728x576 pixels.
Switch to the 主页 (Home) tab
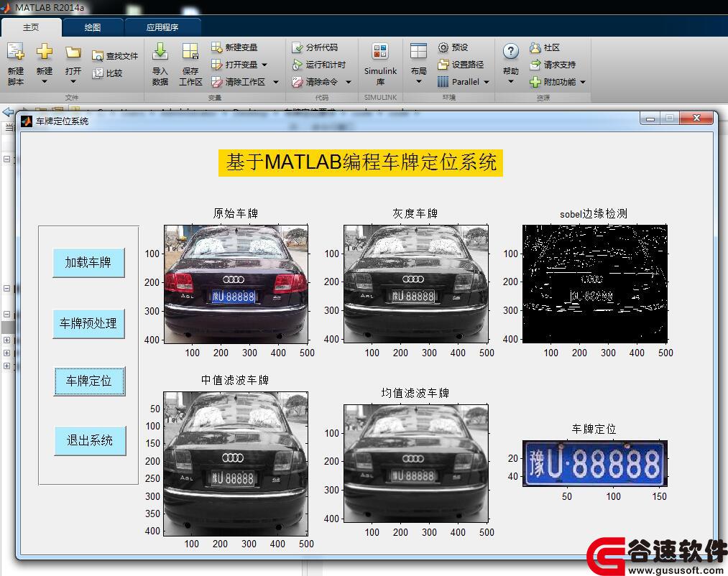click(31, 27)
